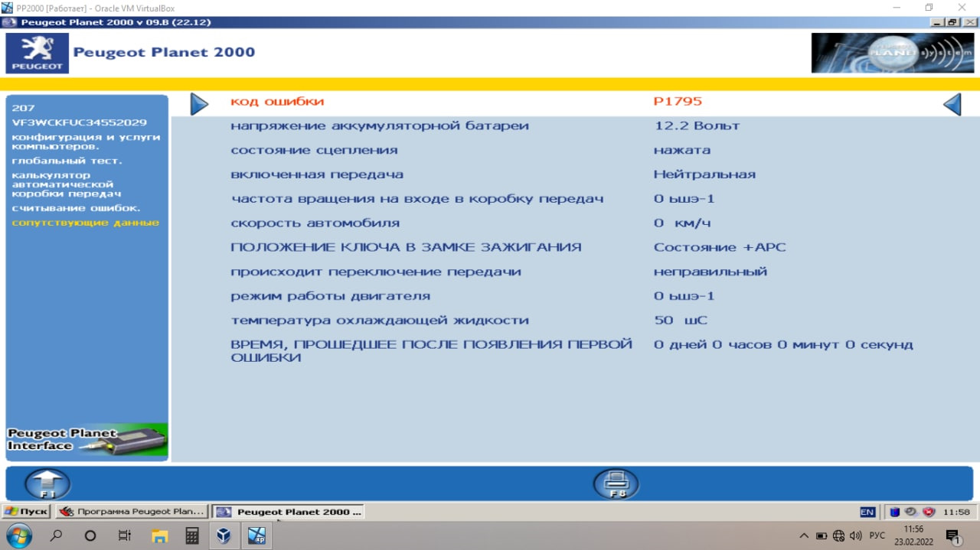The height and width of the screenshot is (550, 980).
Task: Click включенная передача label
Action: 317,174
